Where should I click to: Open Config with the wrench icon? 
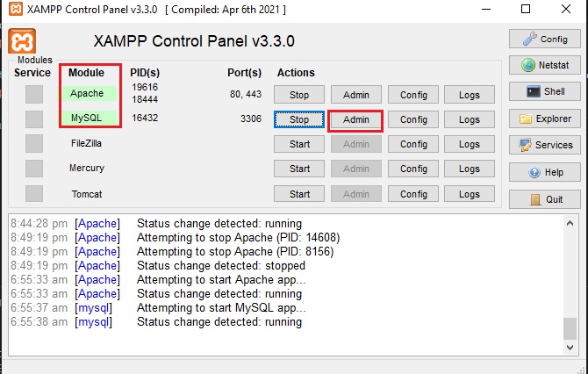[x=544, y=39]
